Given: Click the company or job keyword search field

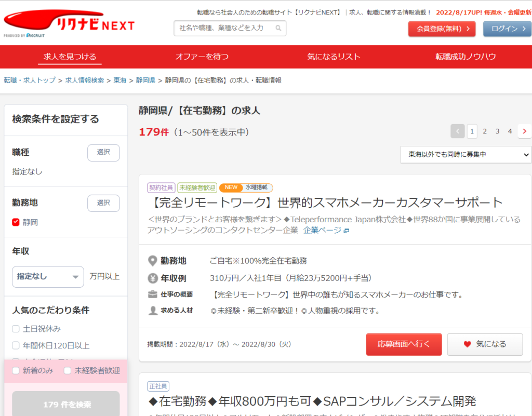Looking at the screenshot, I should [230, 28].
